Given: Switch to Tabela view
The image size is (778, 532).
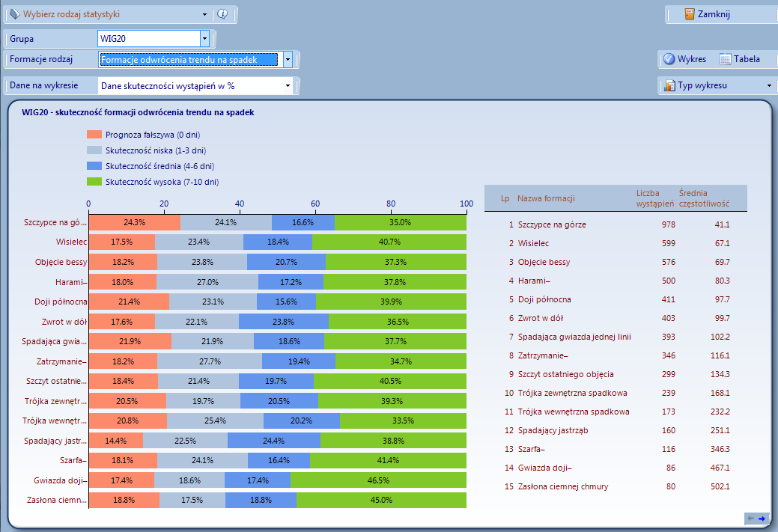Looking at the screenshot, I should (x=740, y=59).
